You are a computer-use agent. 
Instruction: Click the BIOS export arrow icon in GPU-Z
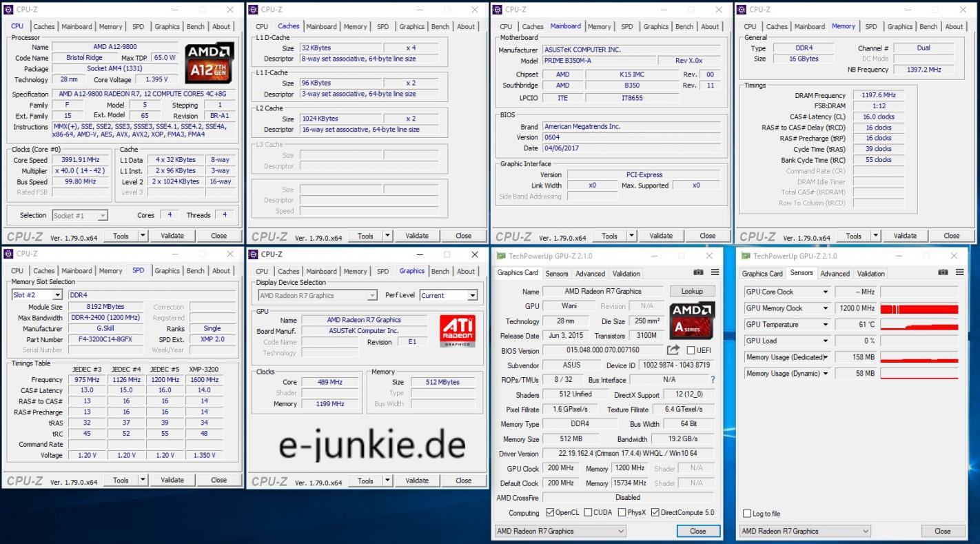point(673,350)
